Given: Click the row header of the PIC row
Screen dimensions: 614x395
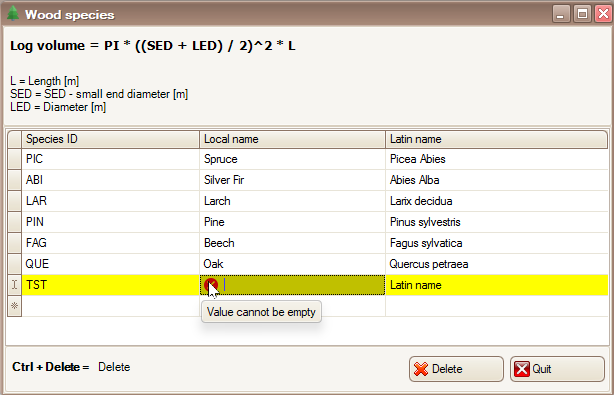Looking at the screenshot, I should click(x=14, y=159).
